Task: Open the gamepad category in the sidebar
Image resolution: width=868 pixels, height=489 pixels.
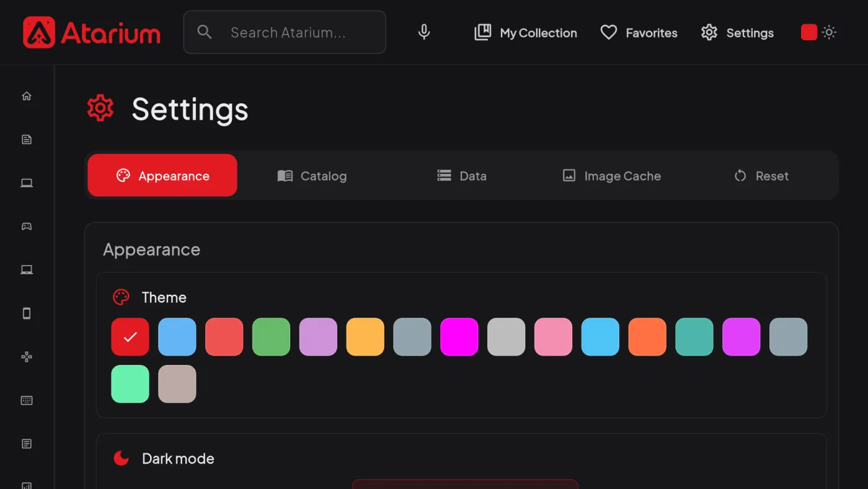Action: pyautogui.click(x=27, y=227)
